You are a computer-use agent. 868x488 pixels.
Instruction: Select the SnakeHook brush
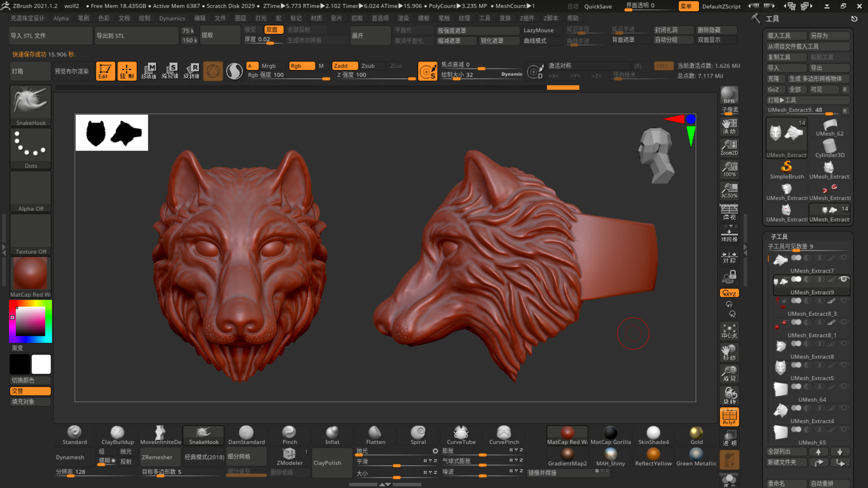pyautogui.click(x=203, y=435)
